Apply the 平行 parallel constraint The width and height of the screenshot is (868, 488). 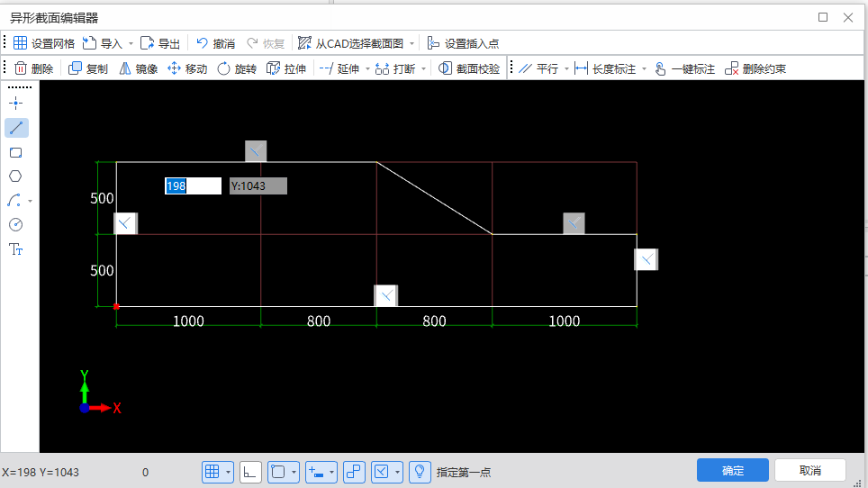pos(538,68)
